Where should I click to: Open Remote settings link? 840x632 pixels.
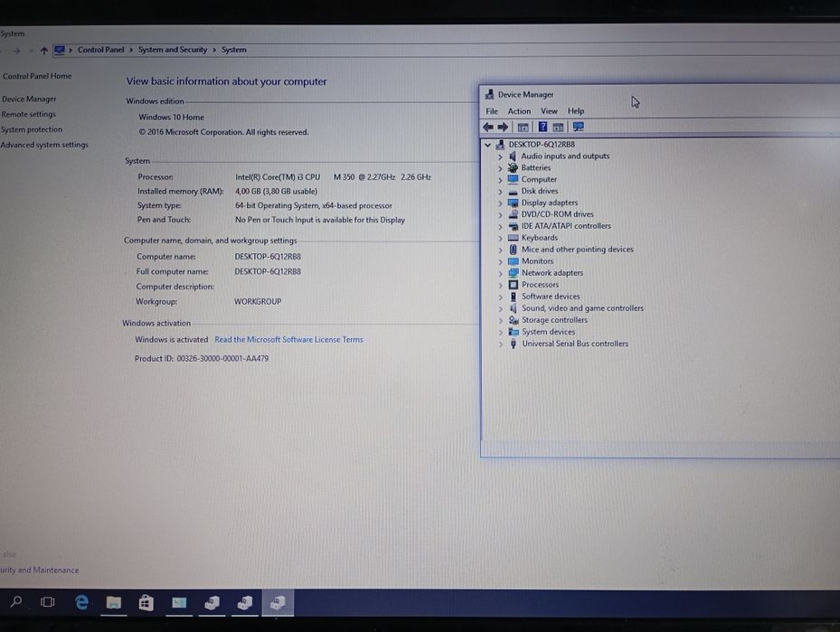tap(28, 114)
